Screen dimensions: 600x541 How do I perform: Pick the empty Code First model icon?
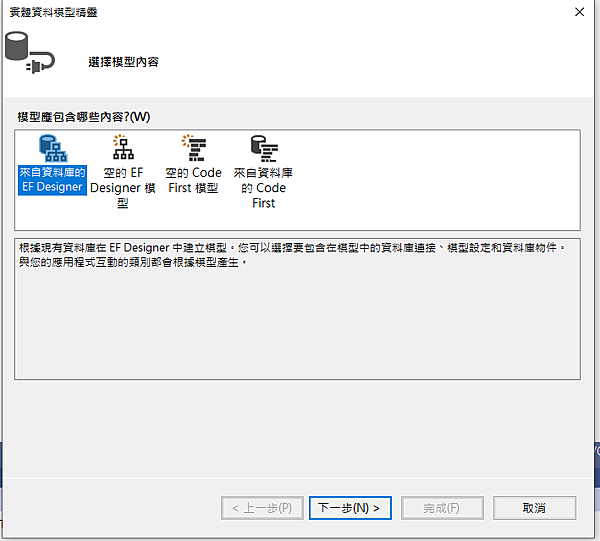(194, 148)
